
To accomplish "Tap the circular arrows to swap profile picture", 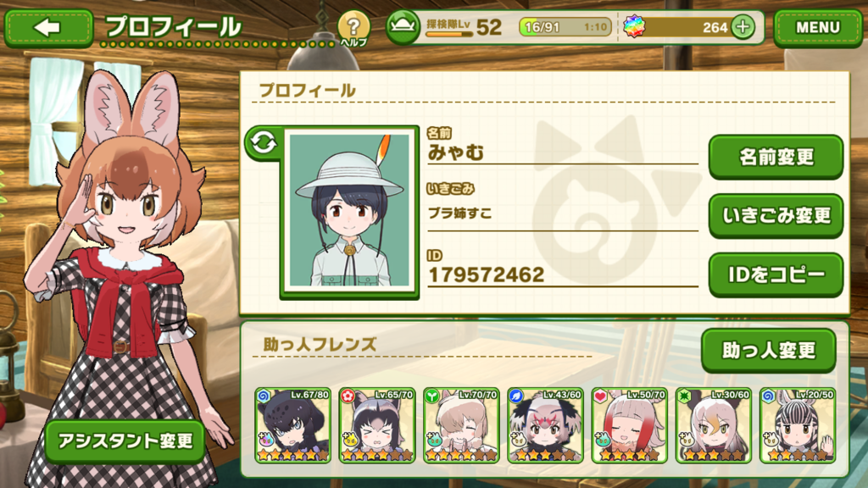I will coord(263,142).
